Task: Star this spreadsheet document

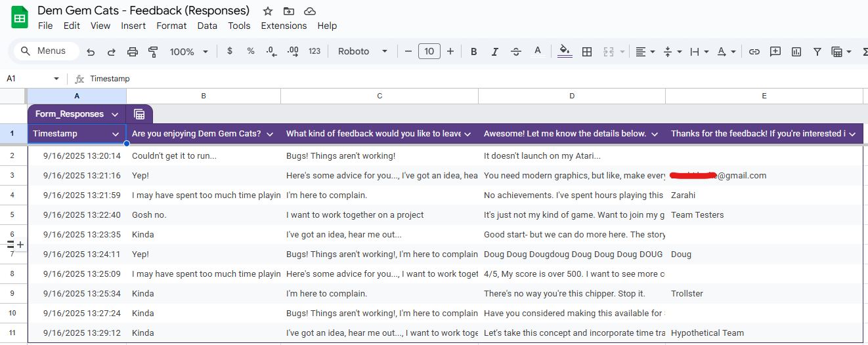Action: point(268,11)
